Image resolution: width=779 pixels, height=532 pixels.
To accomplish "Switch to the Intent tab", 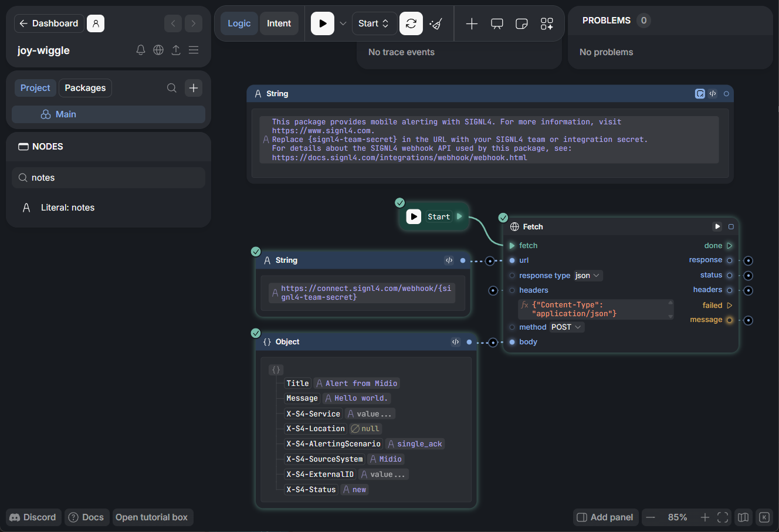I will click(x=279, y=23).
